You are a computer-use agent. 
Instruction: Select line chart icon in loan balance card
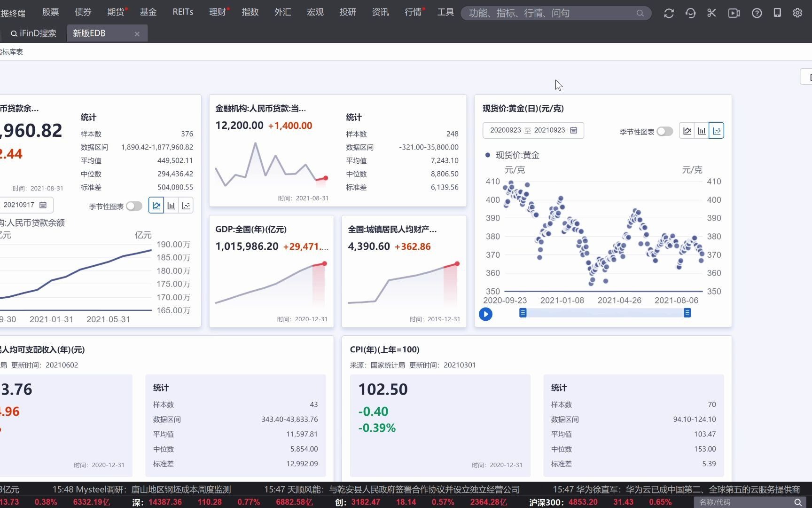[x=156, y=206]
